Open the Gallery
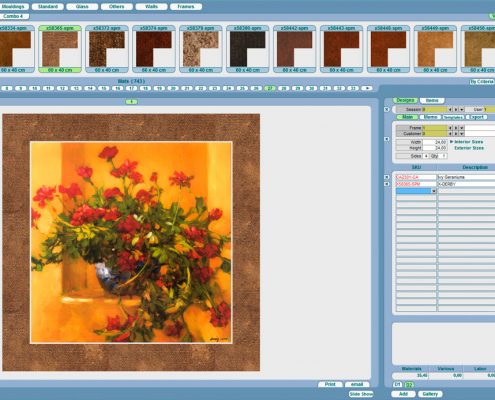The width and height of the screenshot is (495, 400). (x=430, y=394)
